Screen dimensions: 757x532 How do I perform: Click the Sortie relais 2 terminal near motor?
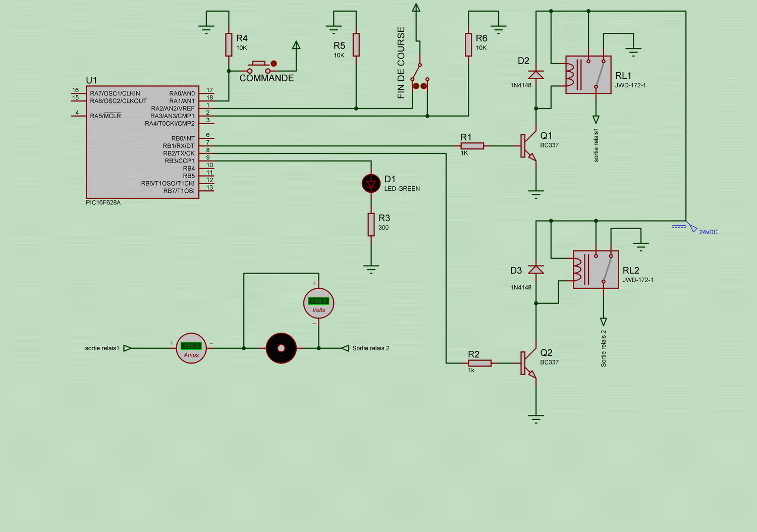[345, 348]
